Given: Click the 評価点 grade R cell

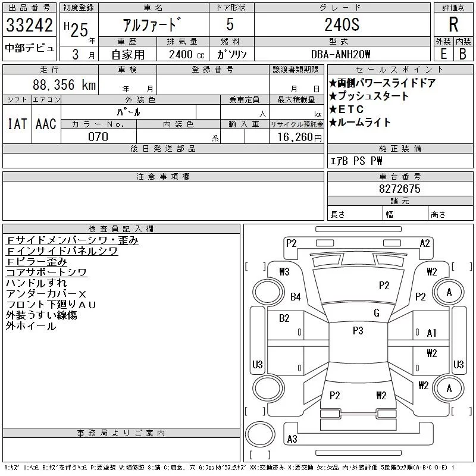Looking at the screenshot, I should tap(453, 26).
